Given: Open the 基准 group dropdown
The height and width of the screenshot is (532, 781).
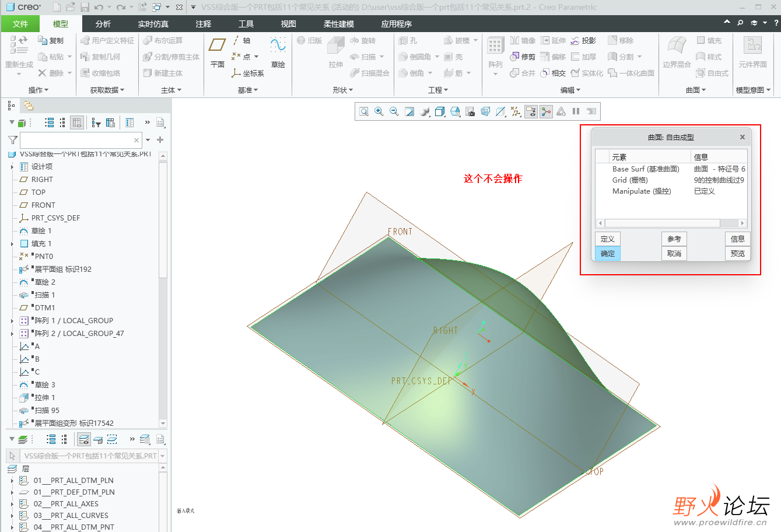Looking at the screenshot, I should pyautogui.click(x=247, y=90).
